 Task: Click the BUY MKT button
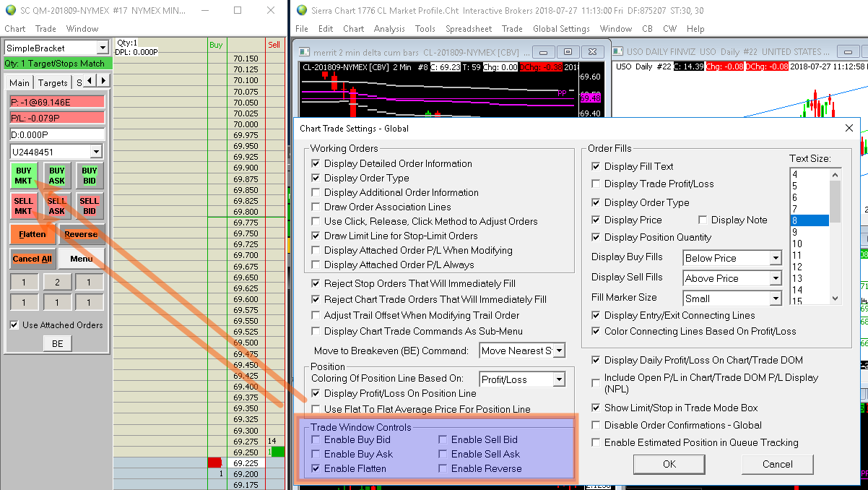click(x=24, y=176)
